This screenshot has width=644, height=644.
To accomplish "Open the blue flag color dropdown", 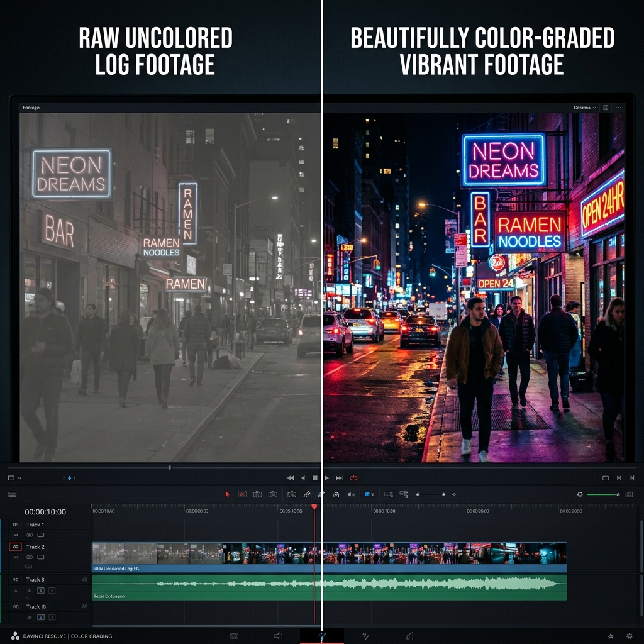I will pos(370,494).
